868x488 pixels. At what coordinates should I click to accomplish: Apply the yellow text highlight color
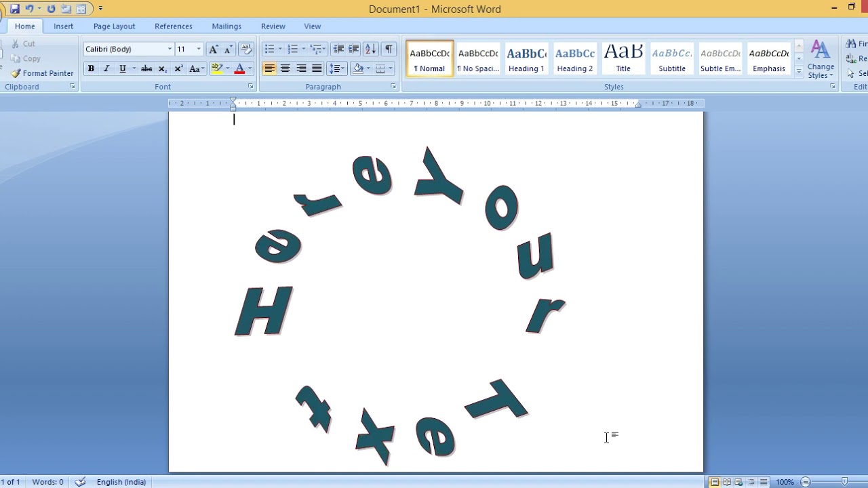(x=217, y=68)
